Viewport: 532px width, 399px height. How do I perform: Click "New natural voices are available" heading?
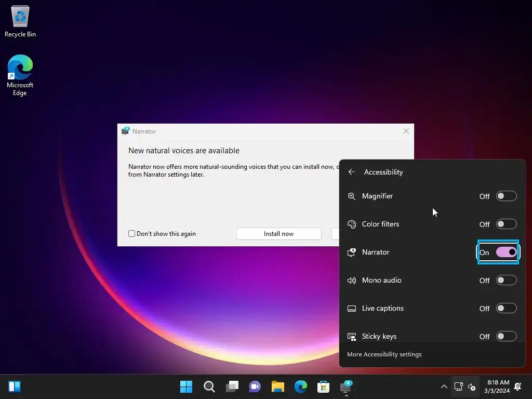184,151
